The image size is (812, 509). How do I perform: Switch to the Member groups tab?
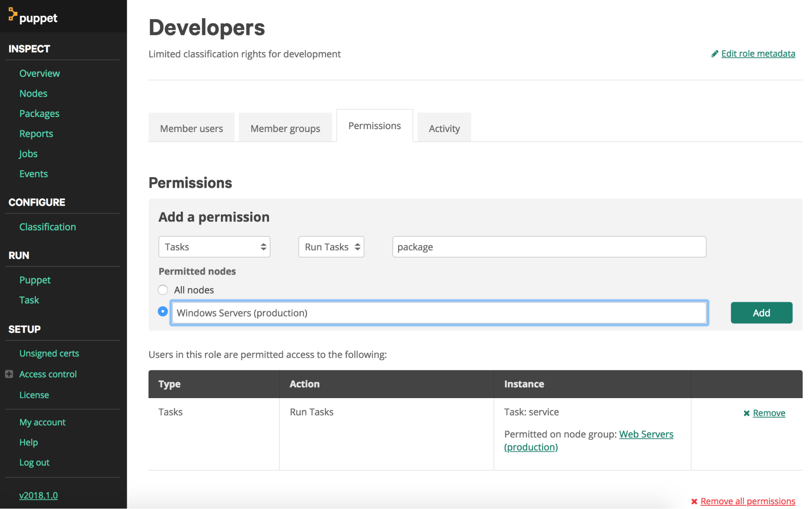285,128
